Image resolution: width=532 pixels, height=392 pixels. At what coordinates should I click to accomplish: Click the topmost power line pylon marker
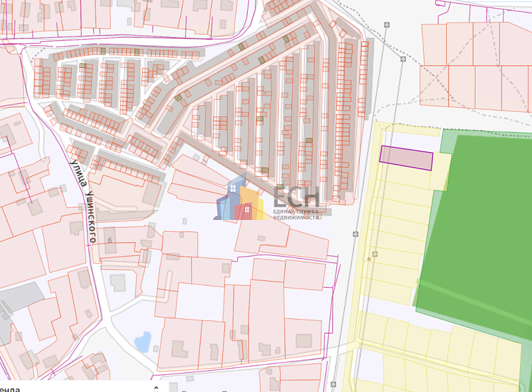[x=386, y=25]
